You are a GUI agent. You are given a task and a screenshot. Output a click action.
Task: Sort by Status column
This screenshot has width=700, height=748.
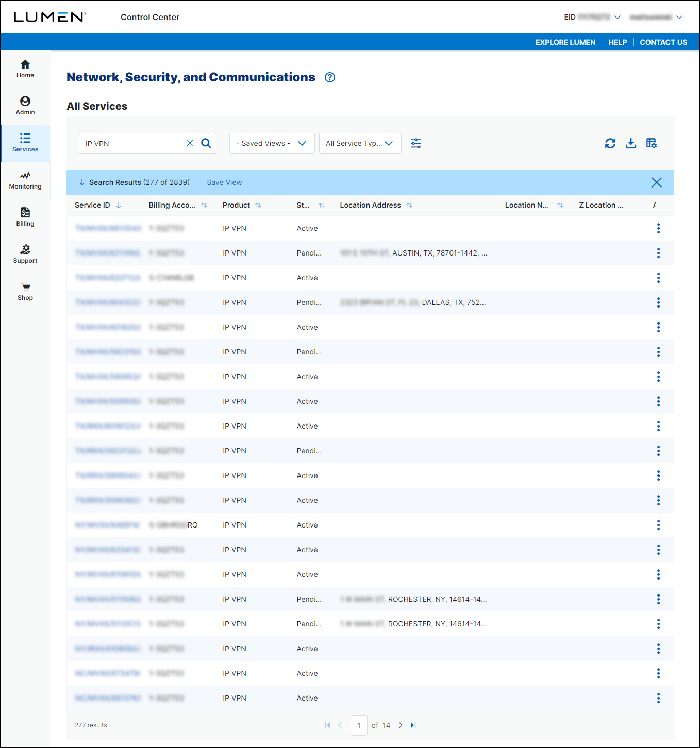(x=322, y=205)
